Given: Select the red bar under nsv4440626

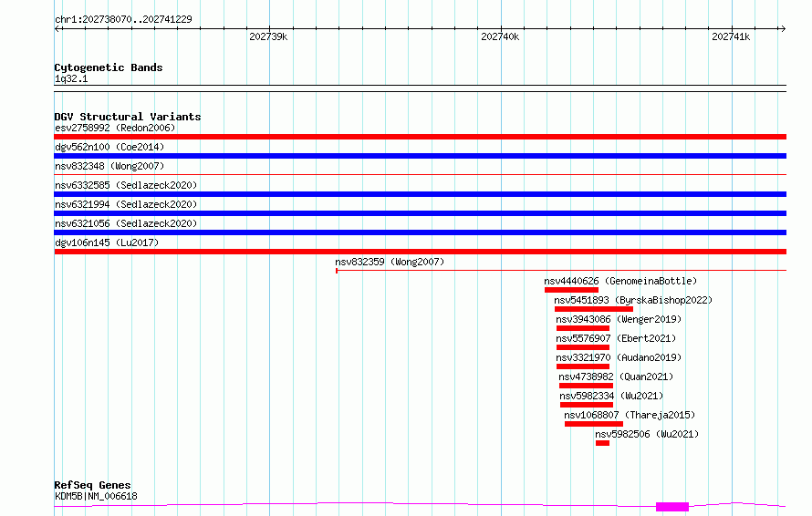Looking at the screenshot, I should 571,290.
